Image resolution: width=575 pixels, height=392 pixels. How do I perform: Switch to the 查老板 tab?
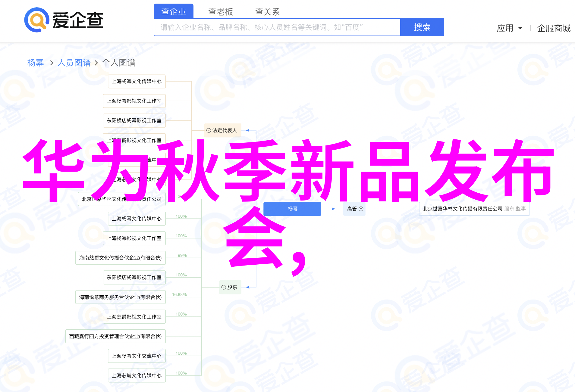pos(221,11)
